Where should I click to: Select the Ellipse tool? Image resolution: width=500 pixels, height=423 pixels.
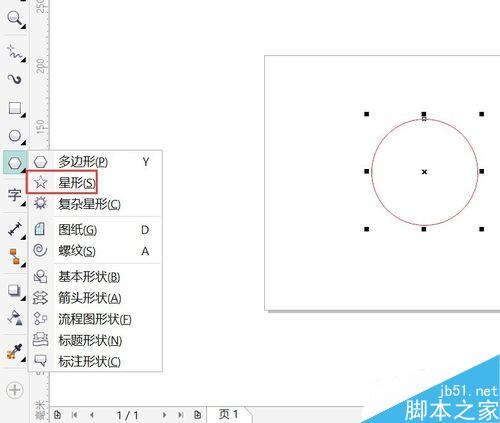[x=14, y=136]
